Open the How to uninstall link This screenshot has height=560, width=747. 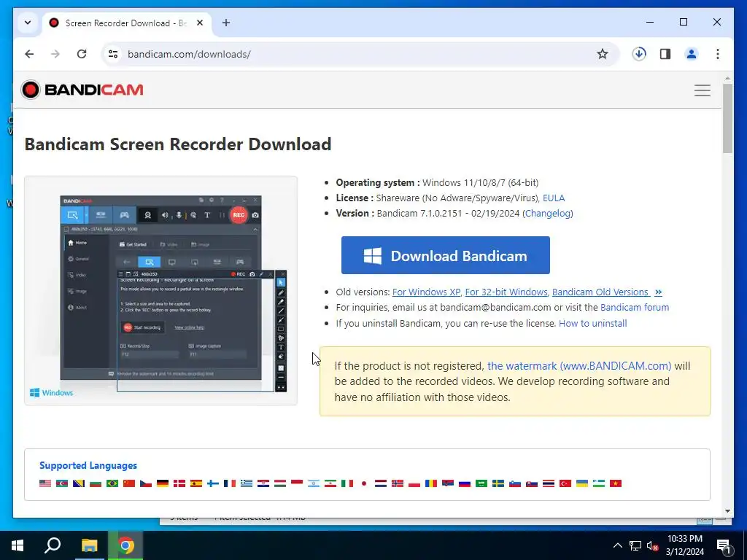[592, 323]
